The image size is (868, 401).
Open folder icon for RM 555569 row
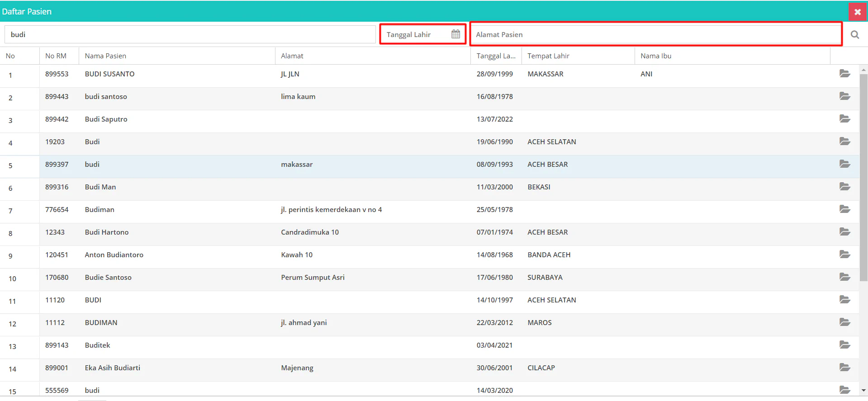click(x=844, y=389)
